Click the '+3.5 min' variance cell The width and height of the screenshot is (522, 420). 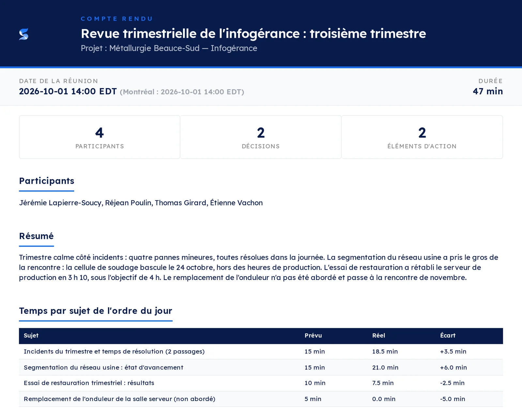click(x=453, y=351)
